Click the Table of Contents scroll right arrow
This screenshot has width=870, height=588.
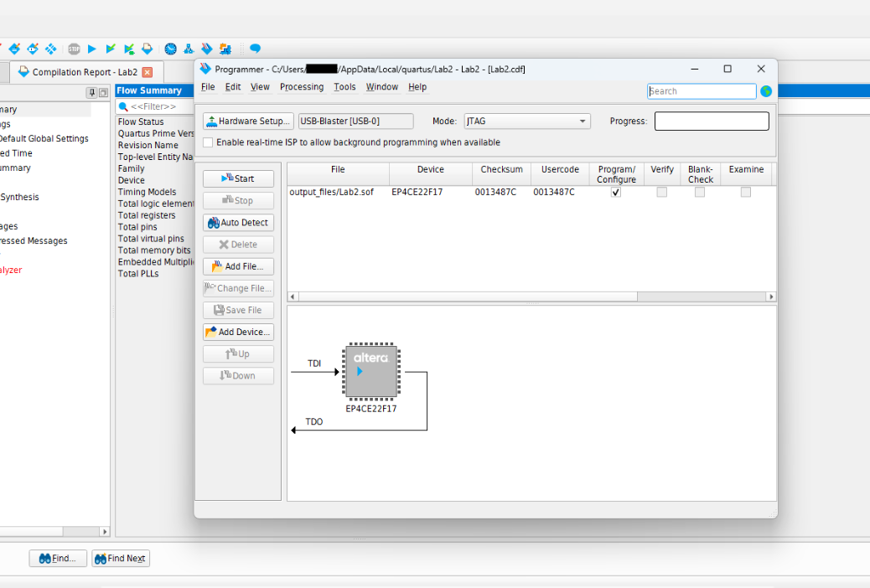[104, 531]
